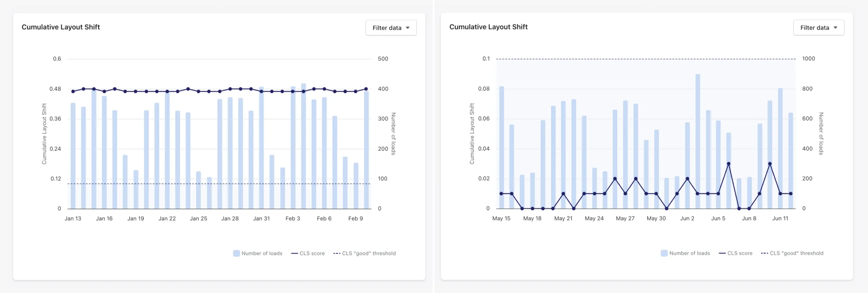Click Number of loads color swatch, left chart
Screen dimensions: 868x293
(x=236, y=253)
